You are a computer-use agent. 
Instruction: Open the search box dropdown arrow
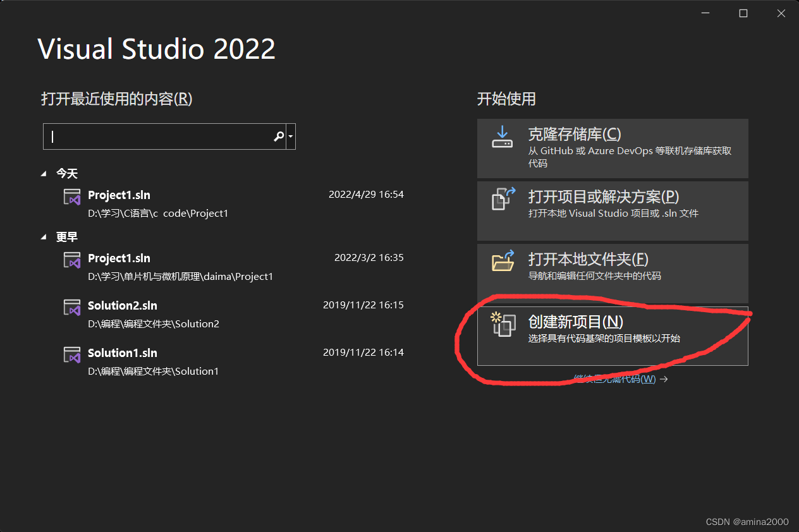(291, 136)
